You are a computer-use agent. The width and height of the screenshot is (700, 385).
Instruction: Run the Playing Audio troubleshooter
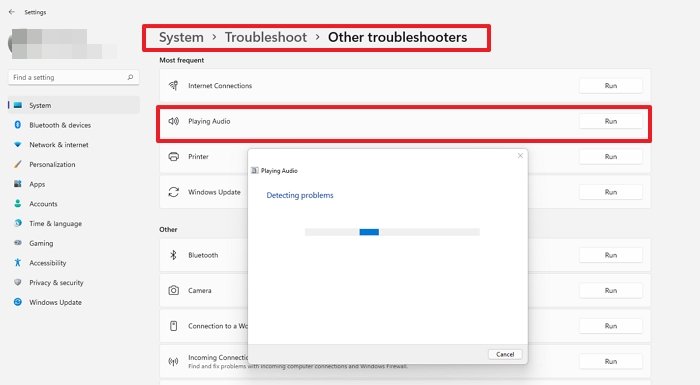(x=611, y=121)
